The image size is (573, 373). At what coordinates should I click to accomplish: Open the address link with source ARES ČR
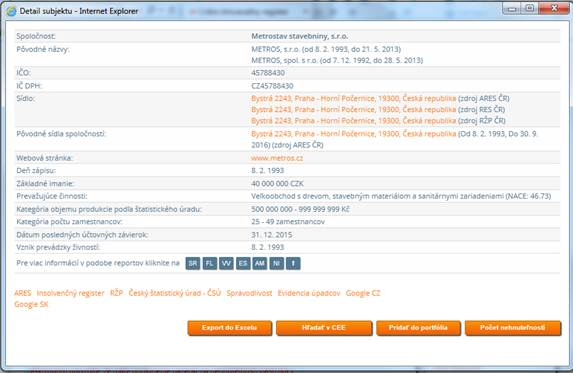coord(353,98)
